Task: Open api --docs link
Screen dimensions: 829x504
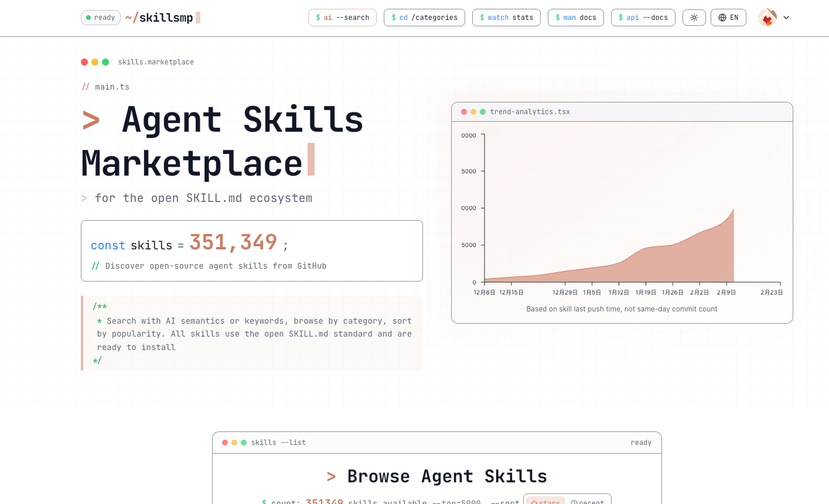Action: point(643,18)
